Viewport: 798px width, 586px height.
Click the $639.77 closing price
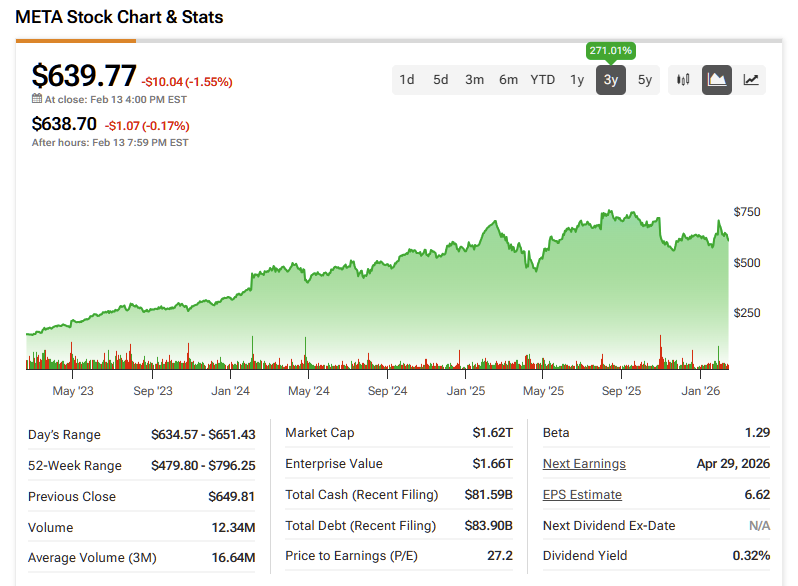(84, 76)
